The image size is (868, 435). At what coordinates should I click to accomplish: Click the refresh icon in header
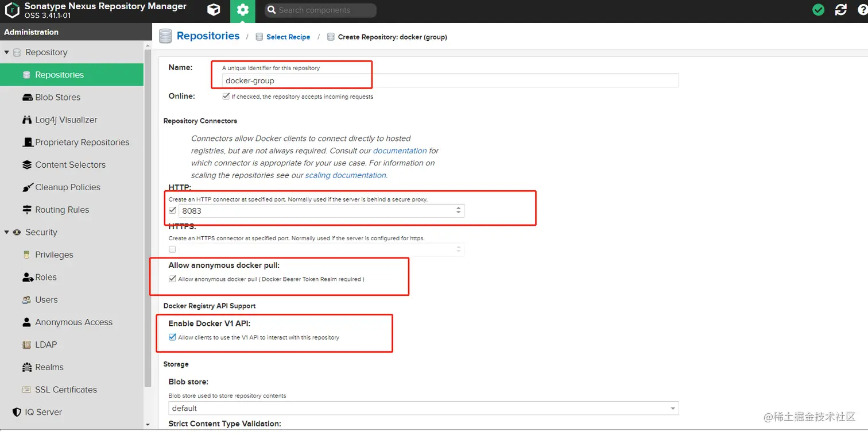coord(841,10)
